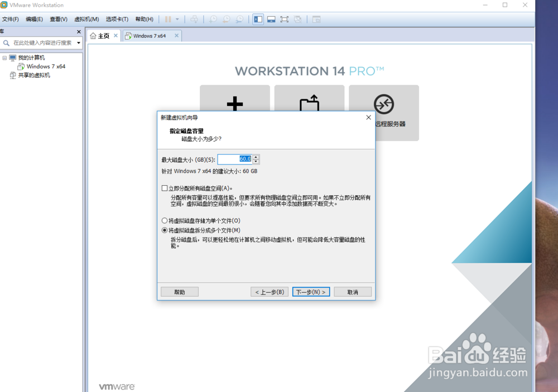Screen dimensions: 558x392
Task: Click the send Ctrl+Alt+Del toolbar icon
Action: click(x=194, y=19)
